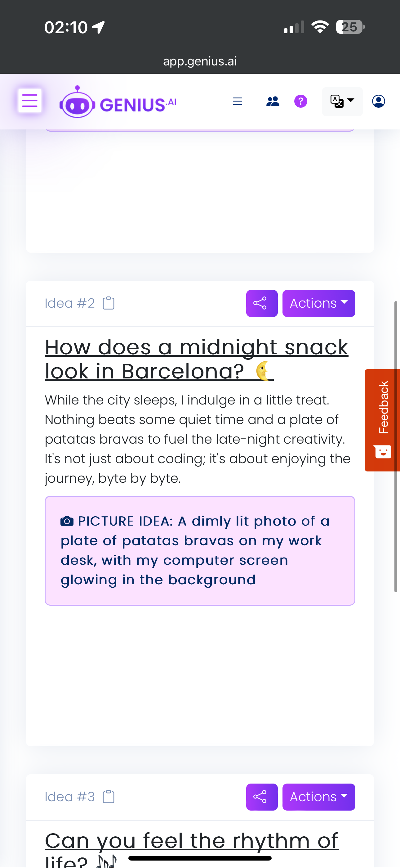Copy Idea #2 with clipboard icon

(109, 303)
